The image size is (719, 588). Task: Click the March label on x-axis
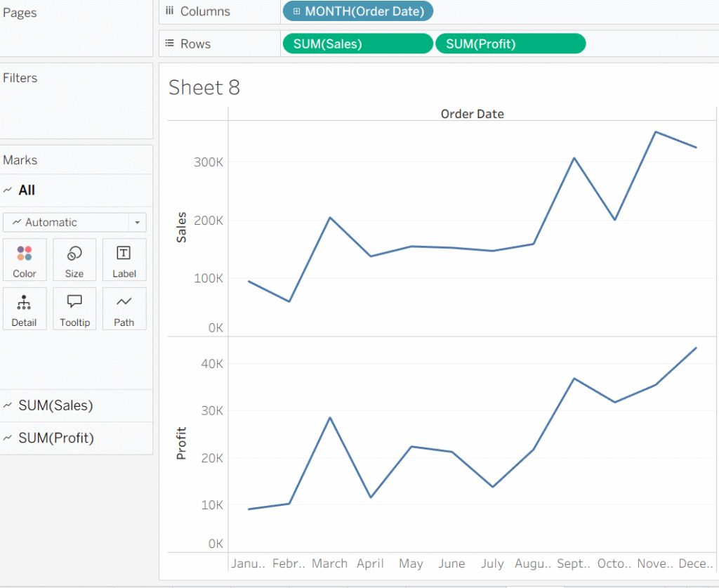click(x=329, y=563)
